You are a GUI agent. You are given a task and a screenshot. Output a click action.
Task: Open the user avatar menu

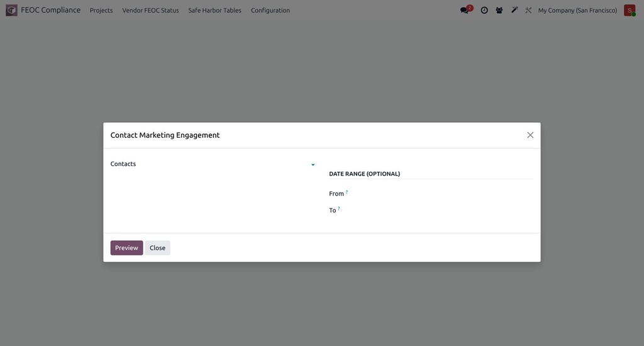point(630,10)
